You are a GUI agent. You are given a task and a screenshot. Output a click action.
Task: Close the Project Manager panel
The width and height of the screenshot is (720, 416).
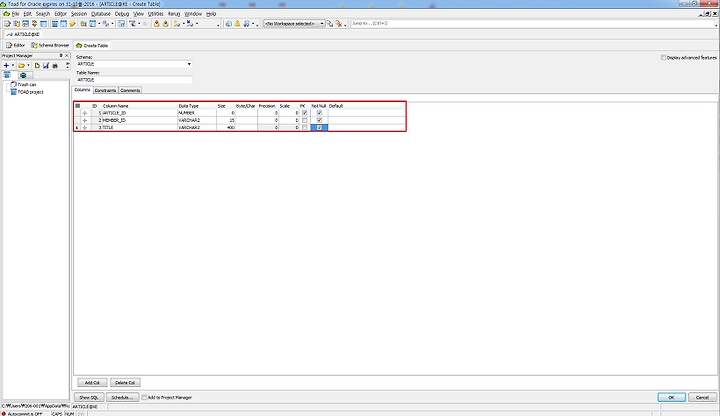(x=67, y=56)
